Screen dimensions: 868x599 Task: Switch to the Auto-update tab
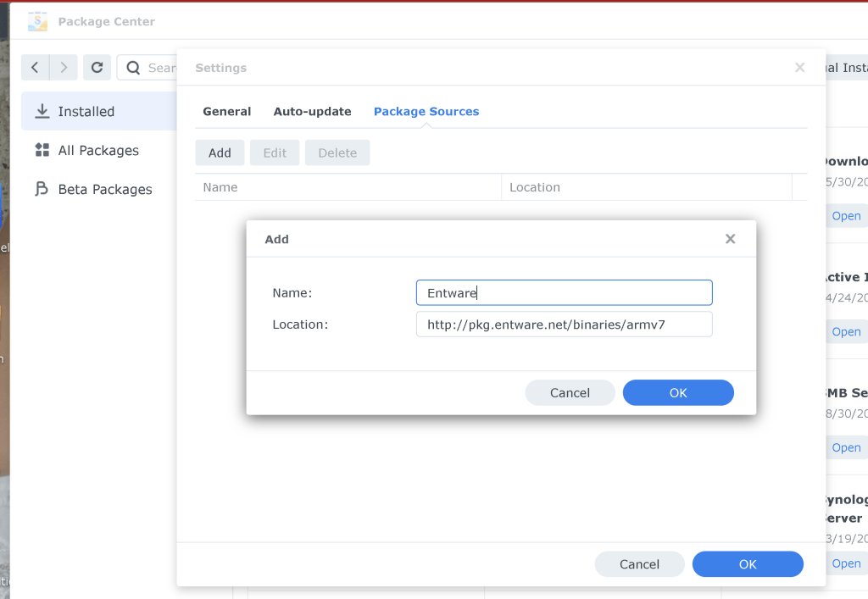[x=312, y=111]
